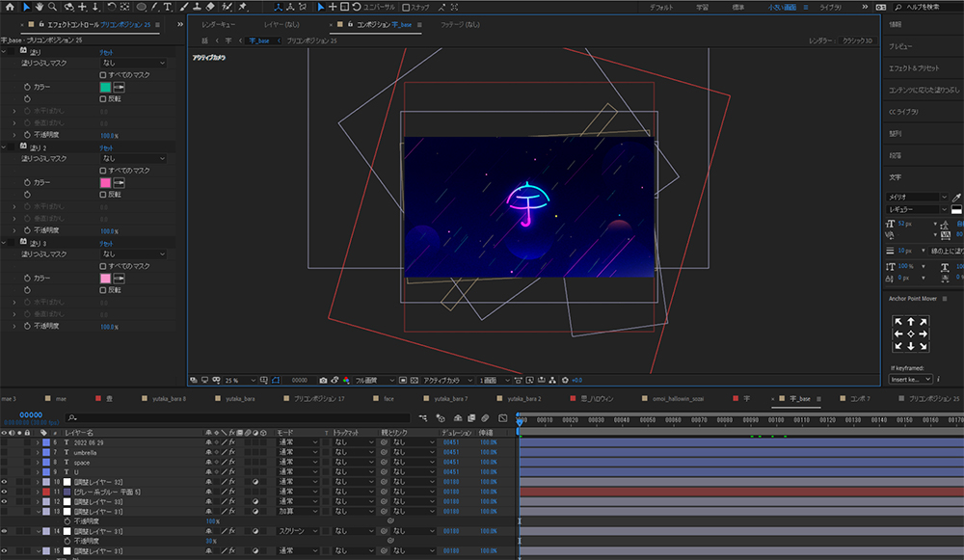Click the snapshot camera icon below the viewer
The width and height of the screenshot is (964, 560).
[322, 380]
